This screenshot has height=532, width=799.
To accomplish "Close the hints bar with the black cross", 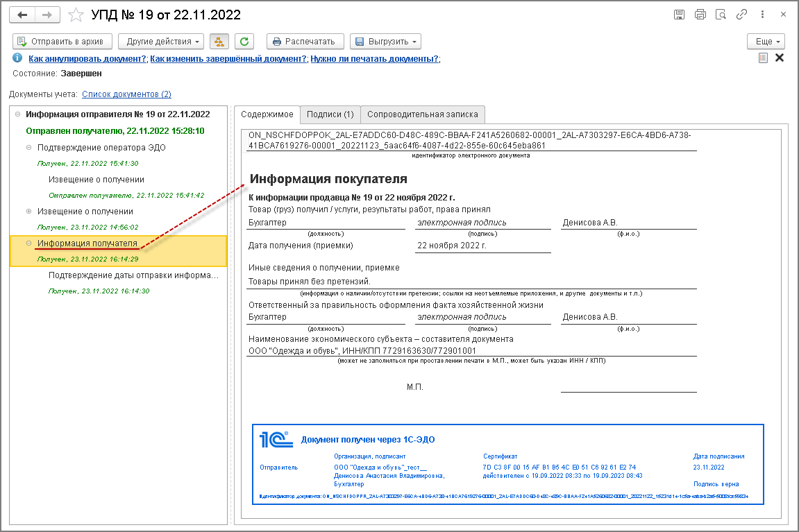I will [780, 58].
